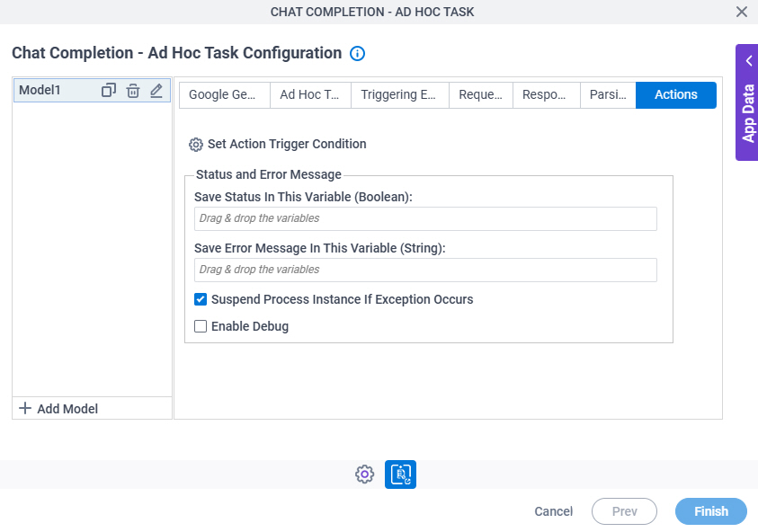Click the Save Status variable input field
Viewport: 758px width, 532px height.
425,218
